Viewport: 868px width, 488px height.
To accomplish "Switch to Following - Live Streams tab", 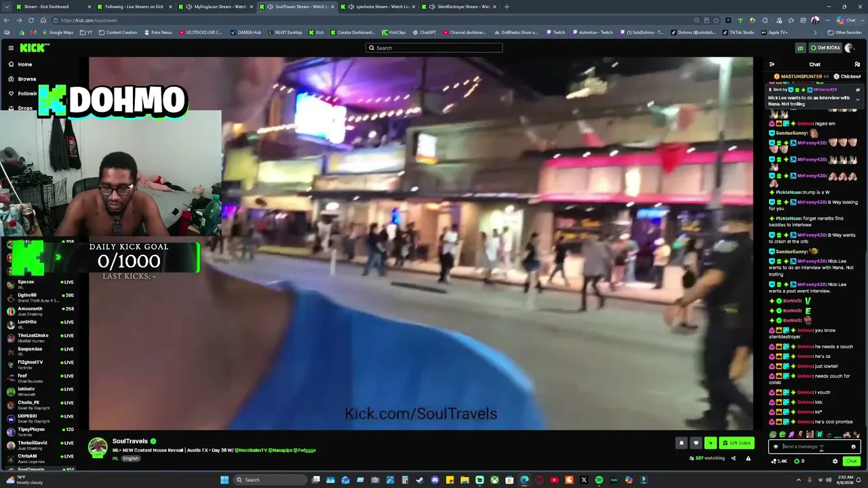I will 134,7.
